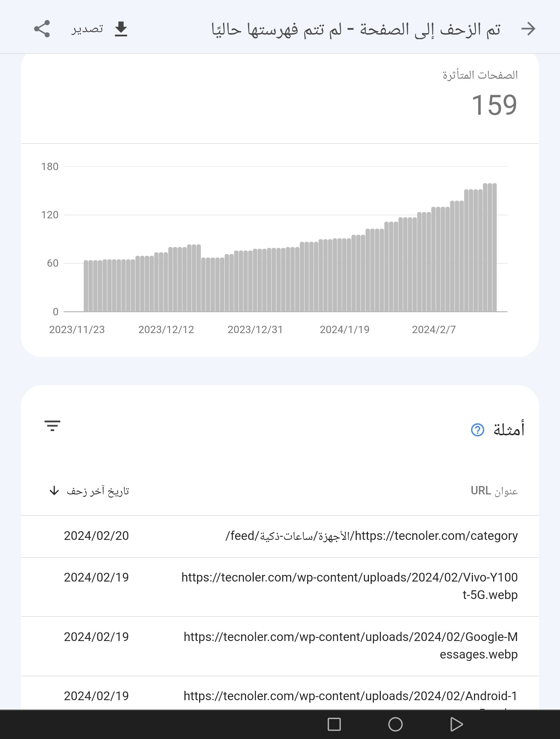Image resolution: width=560 pixels, height=739 pixels.
Task: Select the row dated 2024/02/20
Action: 96,536
